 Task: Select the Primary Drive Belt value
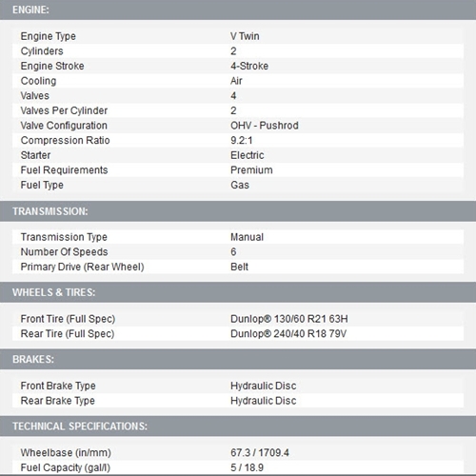(x=239, y=267)
